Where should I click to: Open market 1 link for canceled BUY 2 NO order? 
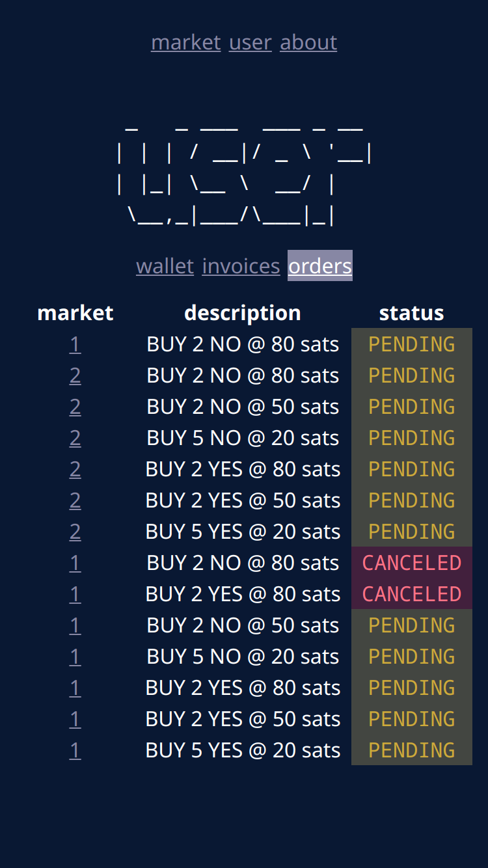pyautogui.click(x=75, y=563)
